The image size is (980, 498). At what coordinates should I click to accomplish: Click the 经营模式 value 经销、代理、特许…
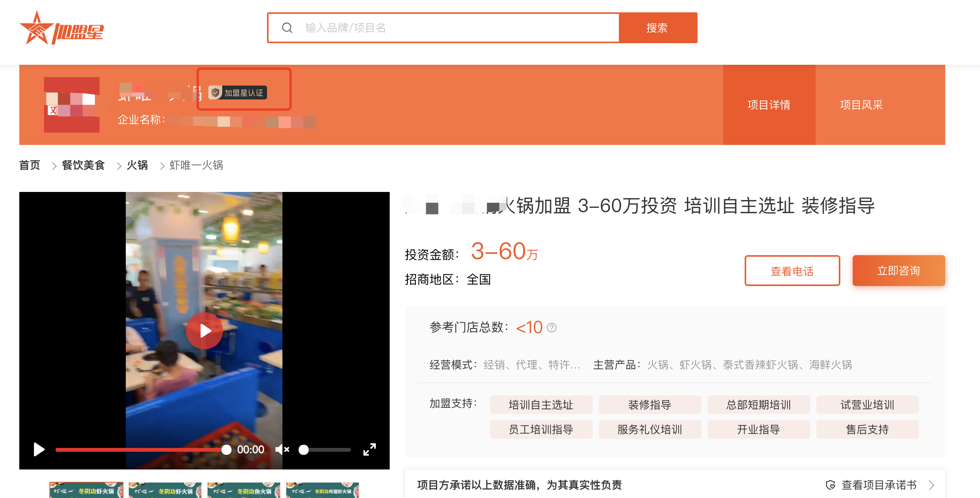532,365
